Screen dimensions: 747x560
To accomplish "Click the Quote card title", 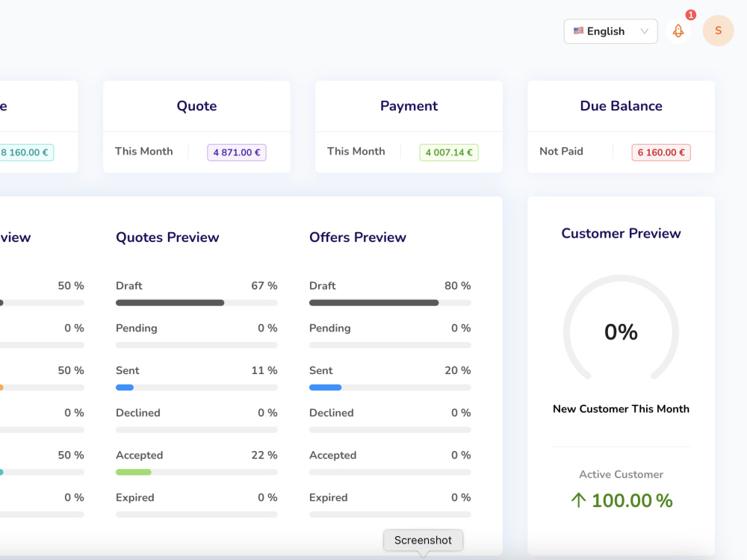I will (196, 106).
